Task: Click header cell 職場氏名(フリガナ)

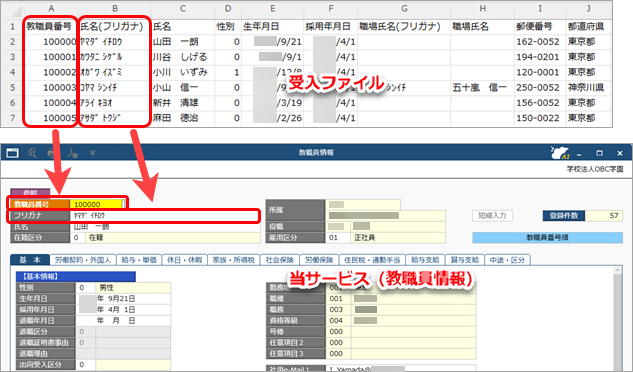Action: tap(404, 27)
